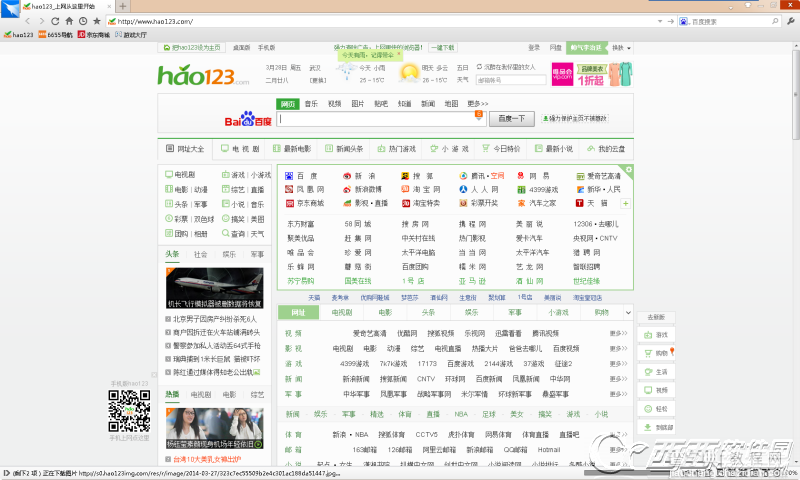Close the hao123 browser tab
Screen dimensions: 800x480
(x=109, y=7)
